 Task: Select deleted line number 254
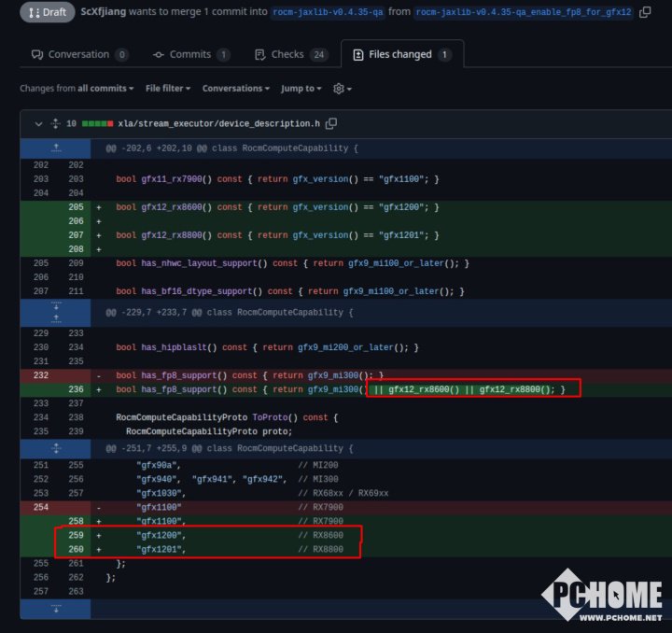[41, 507]
